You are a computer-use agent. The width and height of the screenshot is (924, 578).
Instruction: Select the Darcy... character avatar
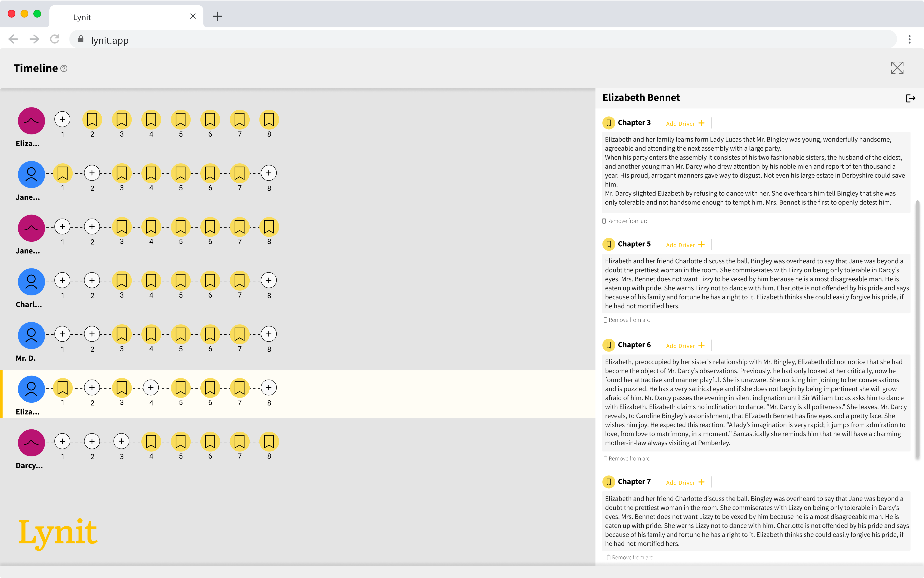click(x=31, y=443)
